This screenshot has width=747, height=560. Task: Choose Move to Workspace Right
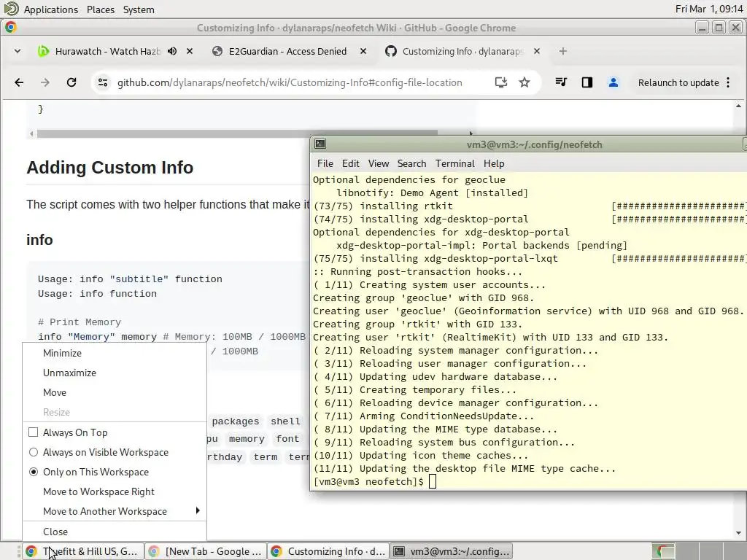(x=115, y=491)
